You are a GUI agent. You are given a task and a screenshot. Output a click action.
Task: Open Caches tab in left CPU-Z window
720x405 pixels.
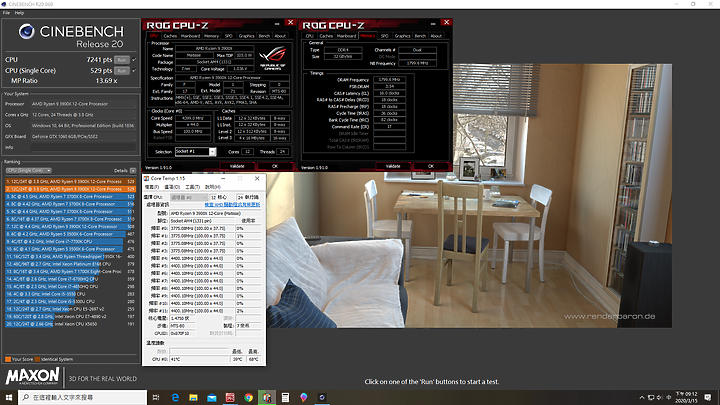point(170,36)
